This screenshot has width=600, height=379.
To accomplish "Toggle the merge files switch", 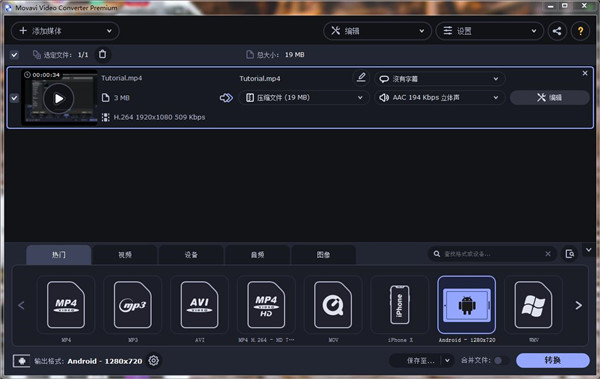I will (x=501, y=360).
